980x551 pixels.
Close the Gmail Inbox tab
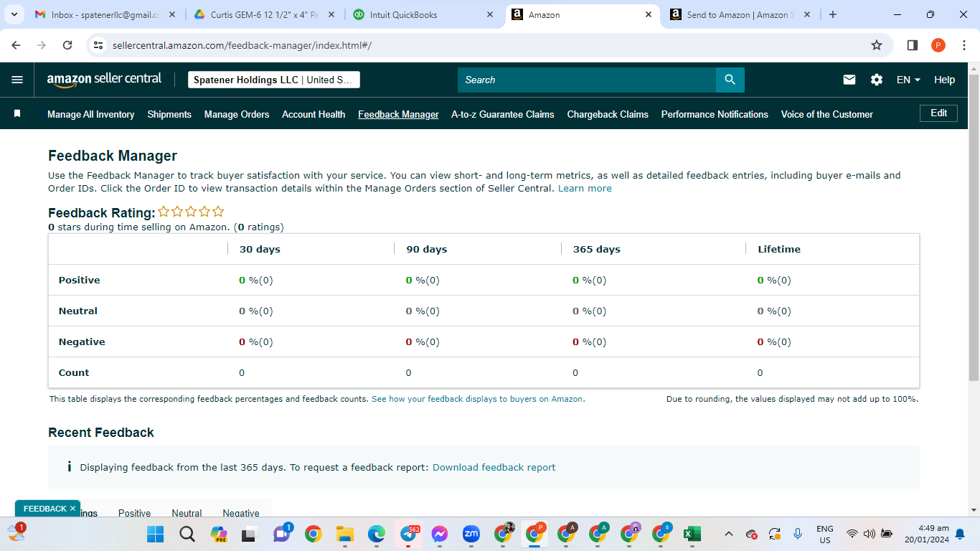(172, 14)
